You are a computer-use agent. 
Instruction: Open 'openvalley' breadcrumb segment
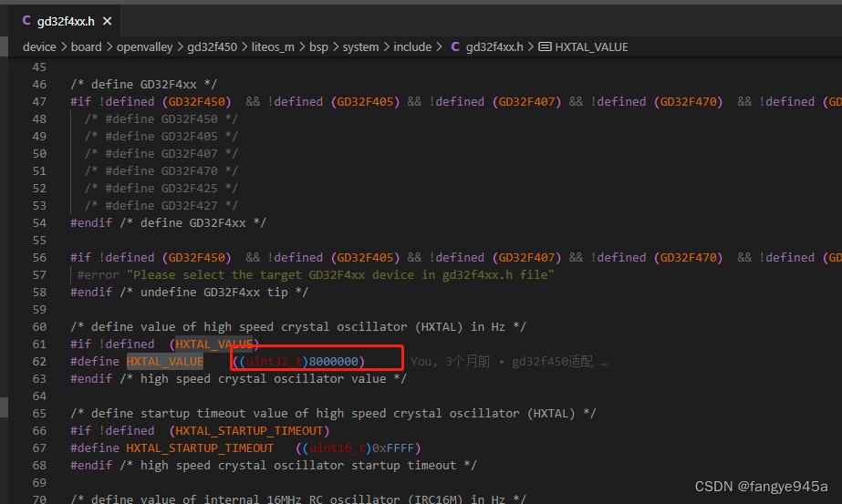tap(144, 46)
